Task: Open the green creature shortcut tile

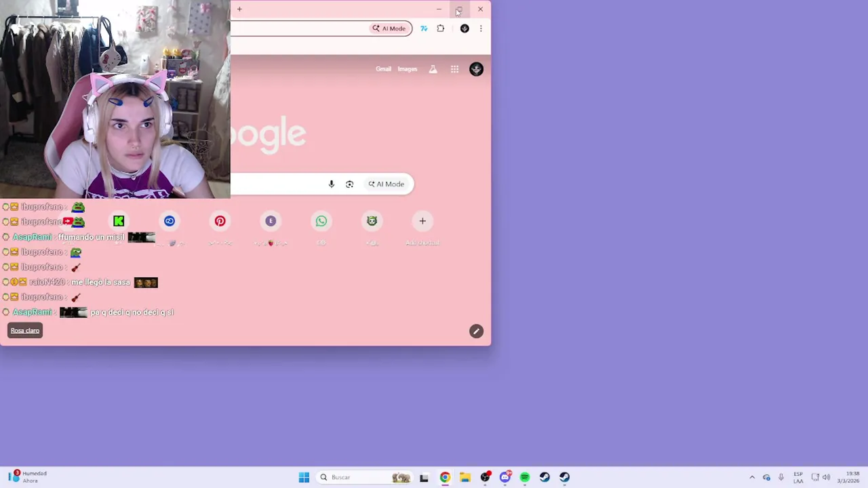Action: [372, 221]
